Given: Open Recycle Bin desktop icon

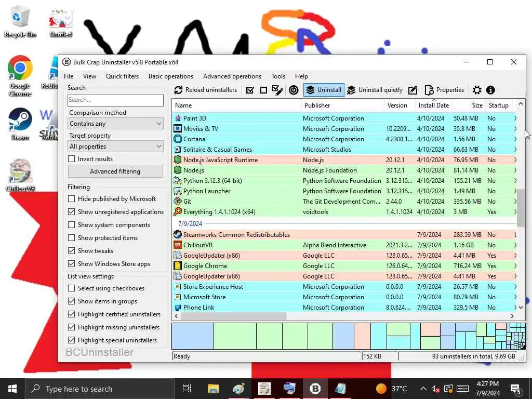Looking at the screenshot, I should click(20, 22).
